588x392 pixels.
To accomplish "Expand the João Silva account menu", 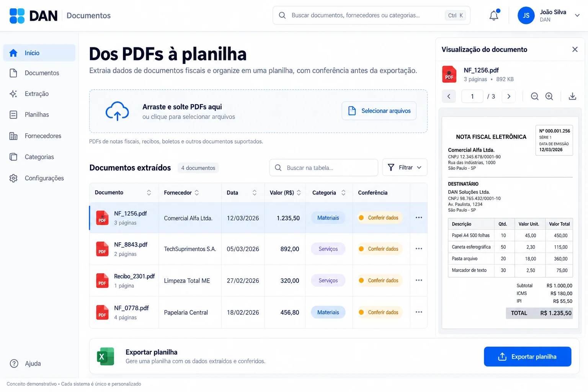I will coord(577,15).
